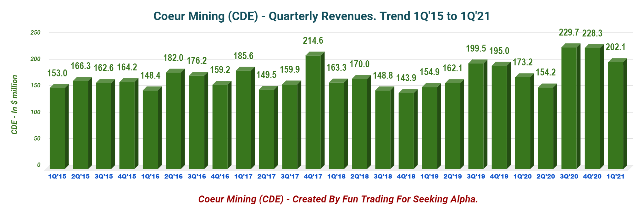Click the x-axis label 1Q'19
Screen dimensions: 644x215
pyautogui.click(x=430, y=177)
